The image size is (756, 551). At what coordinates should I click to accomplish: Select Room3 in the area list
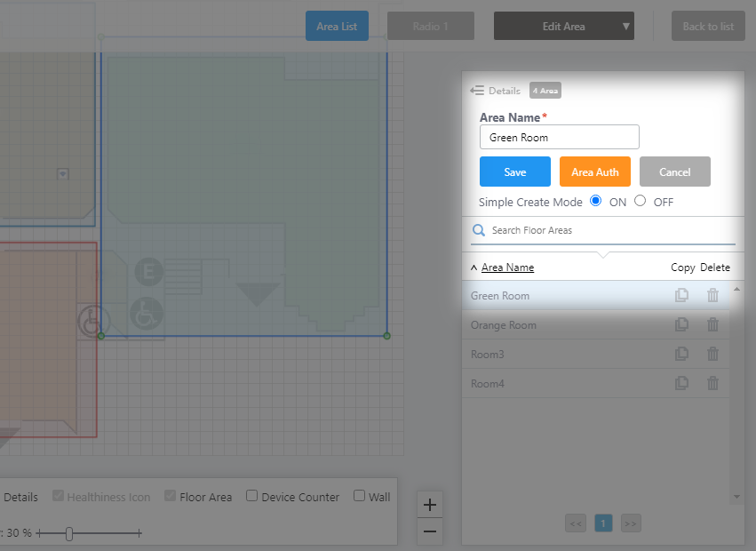coord(488,355)
